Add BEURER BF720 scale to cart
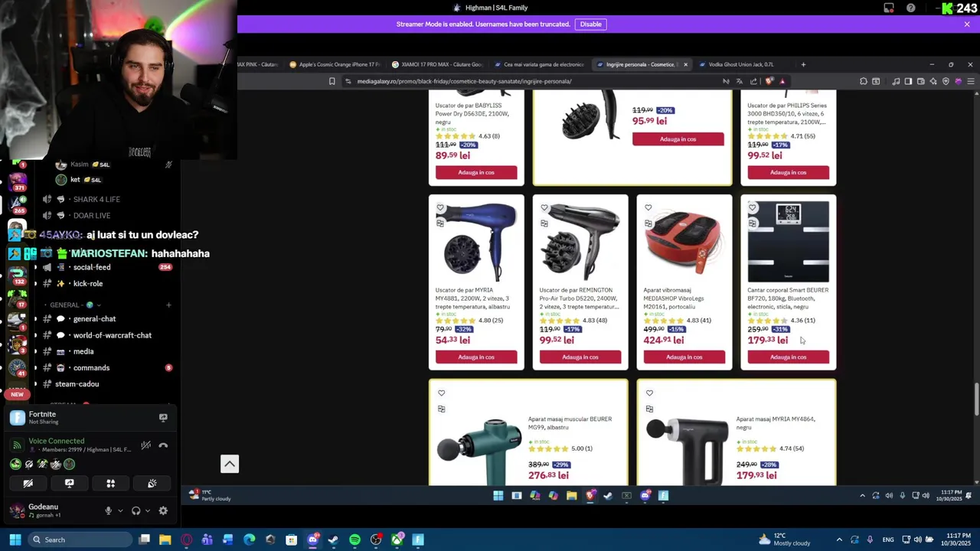Screen dimensions: 980x551 [x=789, y=357]
